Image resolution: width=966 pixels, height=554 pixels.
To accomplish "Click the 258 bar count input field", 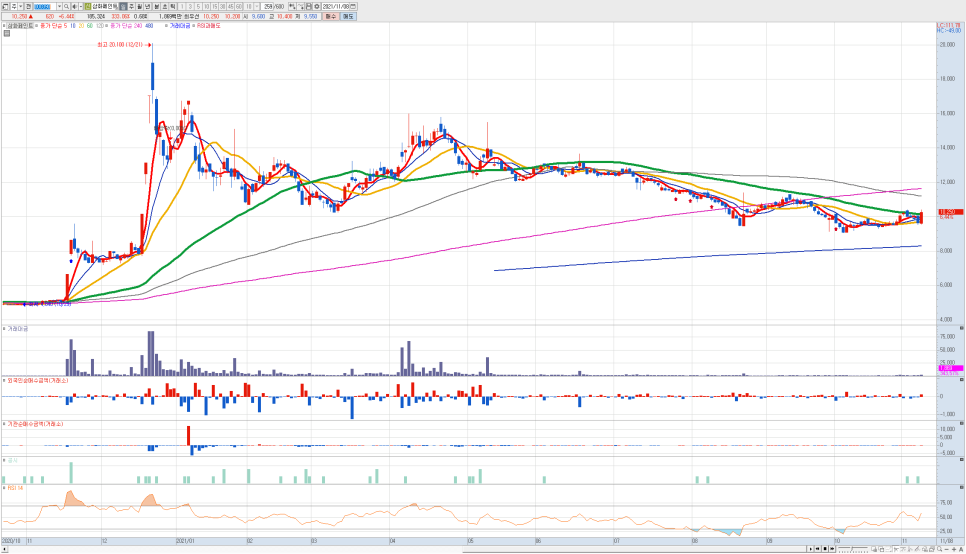I will [267, 6].
